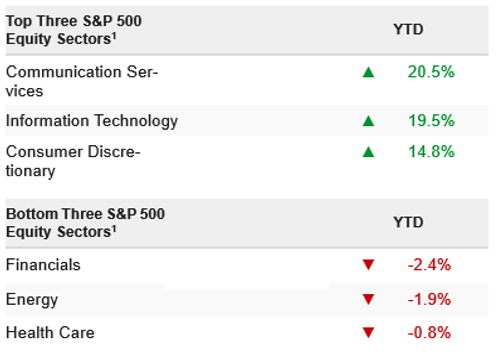Click the 20.5% YTD value
This screenshot has height=360, width=500.
click(x=431, y=72)
